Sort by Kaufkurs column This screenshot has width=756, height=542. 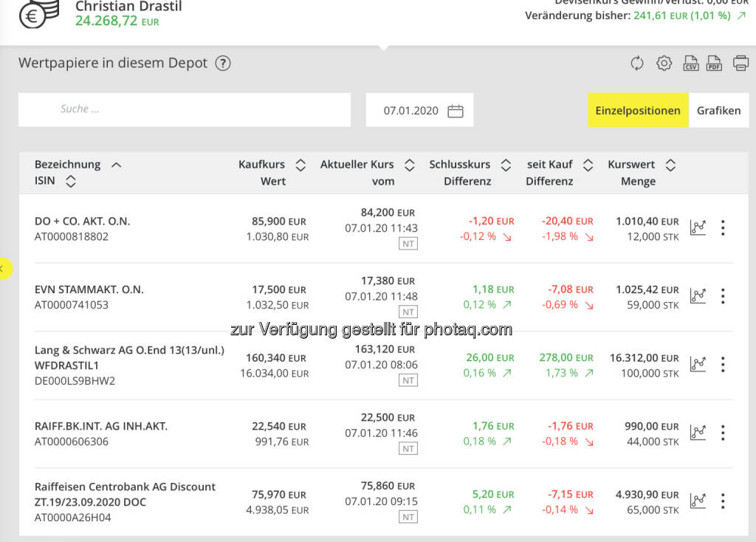click(x=300, y=165)
